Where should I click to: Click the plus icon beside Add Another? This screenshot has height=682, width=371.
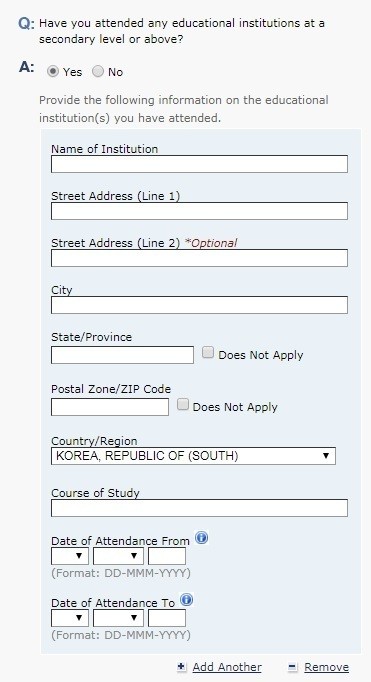(x=182, y=667)
